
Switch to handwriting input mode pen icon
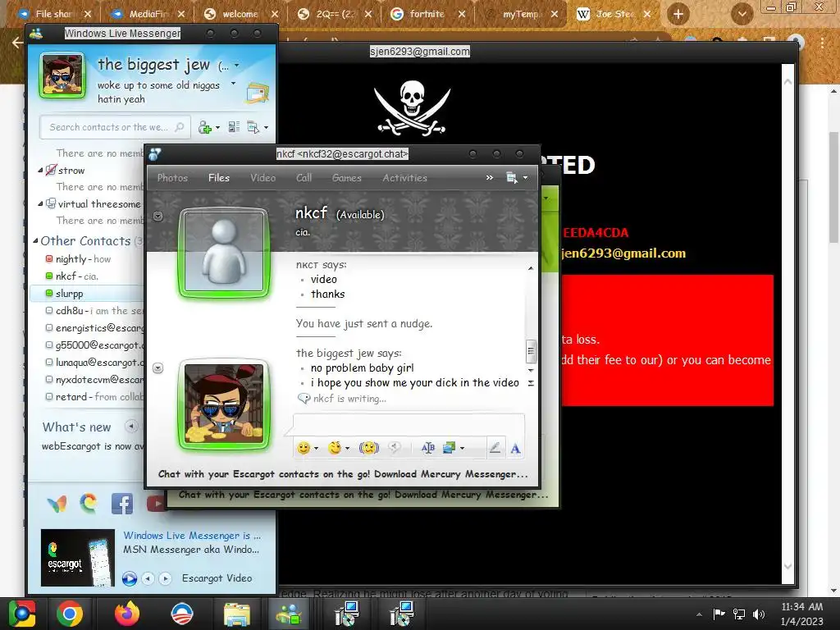[495, 448]
